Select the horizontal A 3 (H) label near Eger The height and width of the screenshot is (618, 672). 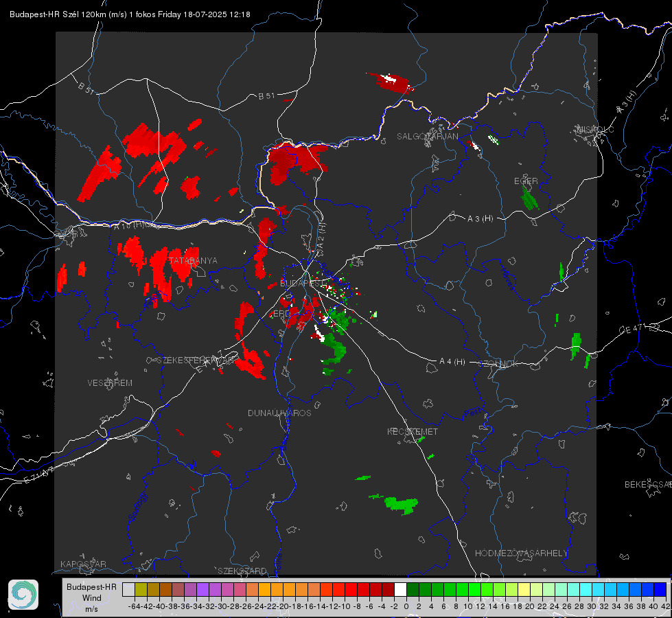point(480,219)
